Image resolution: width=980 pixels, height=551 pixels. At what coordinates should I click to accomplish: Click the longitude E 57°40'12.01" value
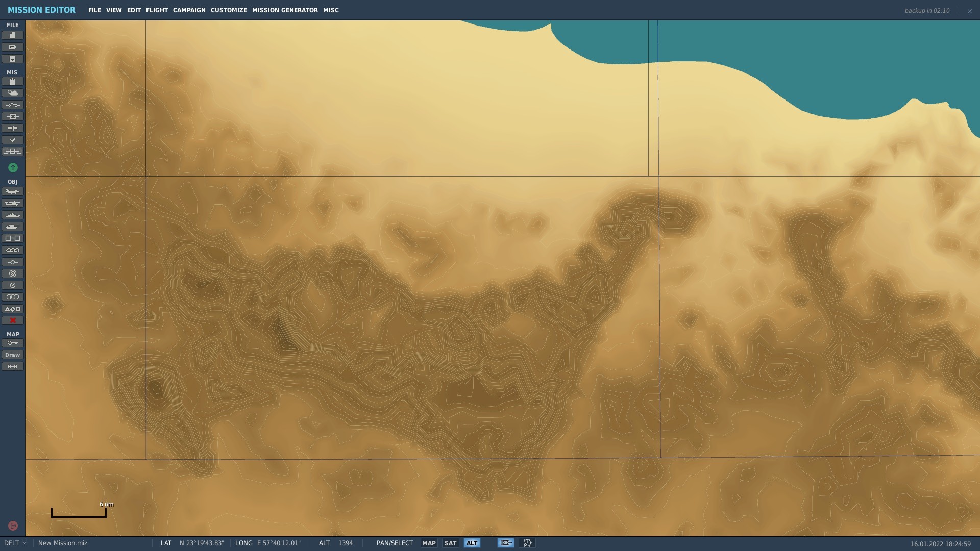[x=279, y=543]
